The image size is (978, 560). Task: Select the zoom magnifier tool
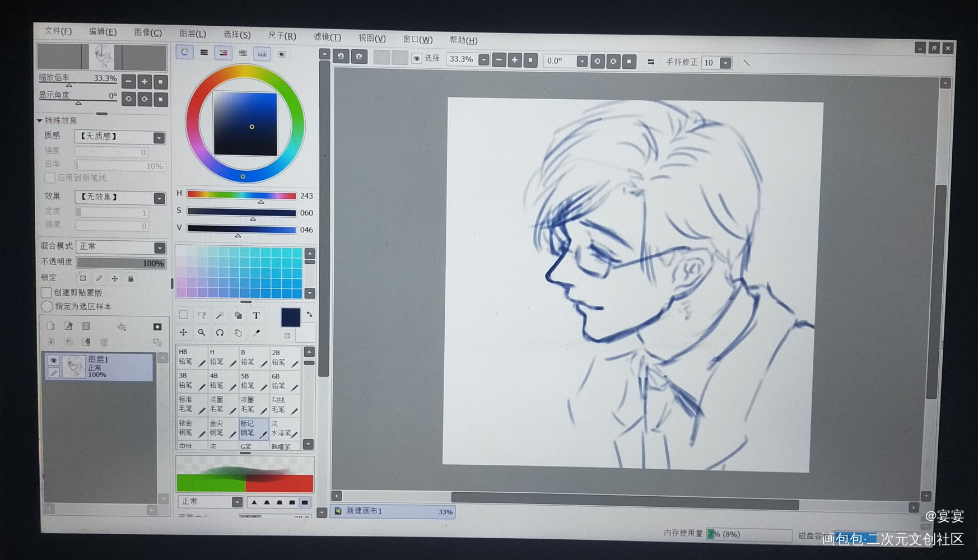[x=202, y=333]
